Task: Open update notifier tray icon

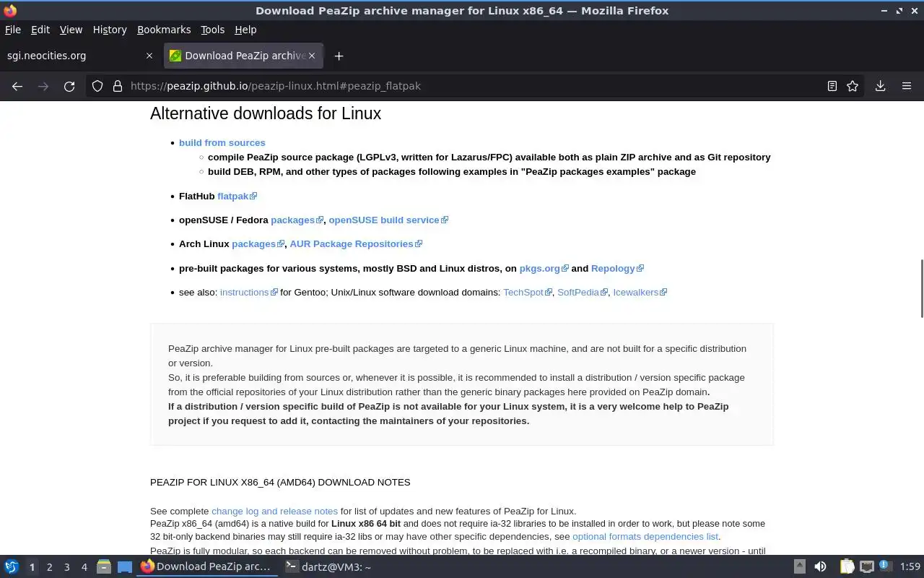Action: [x=886, y=567]
